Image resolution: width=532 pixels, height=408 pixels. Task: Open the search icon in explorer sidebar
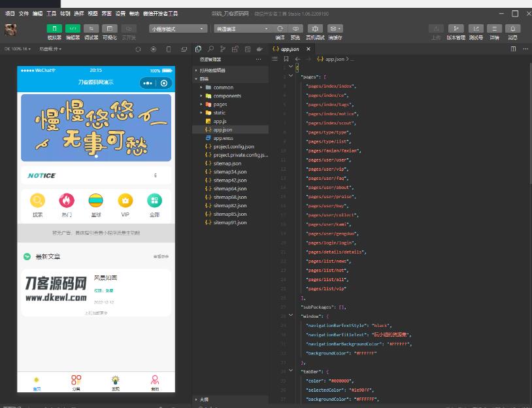210,49
